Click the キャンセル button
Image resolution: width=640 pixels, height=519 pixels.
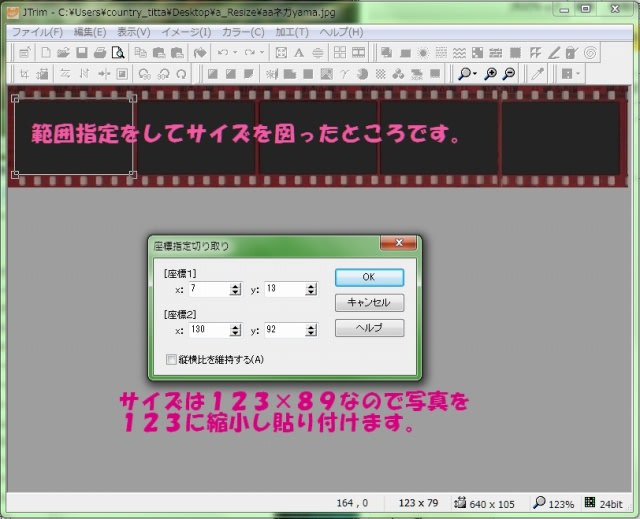(369, 302)
